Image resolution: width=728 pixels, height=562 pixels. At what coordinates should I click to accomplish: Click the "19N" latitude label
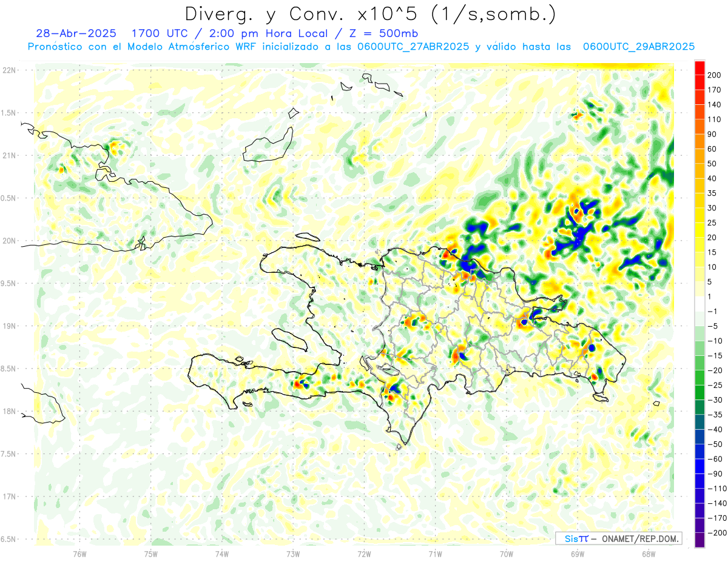tap(9, 326)
